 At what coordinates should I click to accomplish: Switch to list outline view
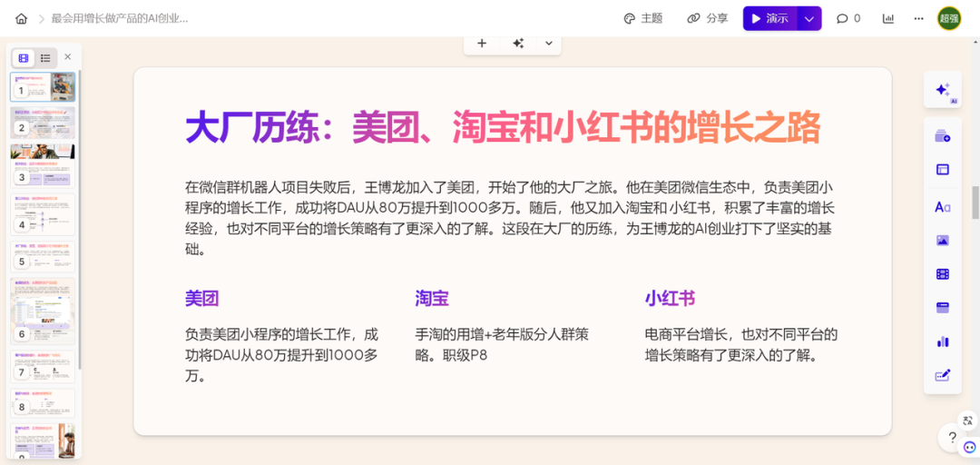pyautogui.click(x=45, y=58)
